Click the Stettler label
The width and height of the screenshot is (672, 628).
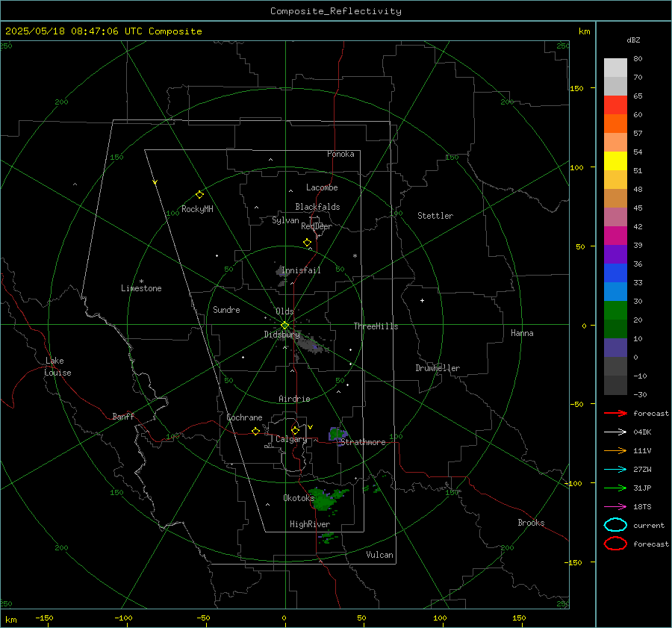coord(435,216)
